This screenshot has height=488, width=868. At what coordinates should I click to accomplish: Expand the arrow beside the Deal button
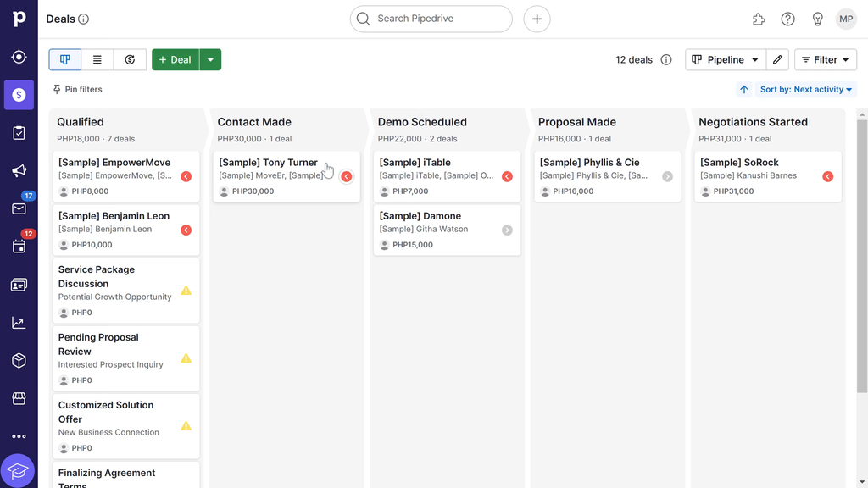point(210,60)
